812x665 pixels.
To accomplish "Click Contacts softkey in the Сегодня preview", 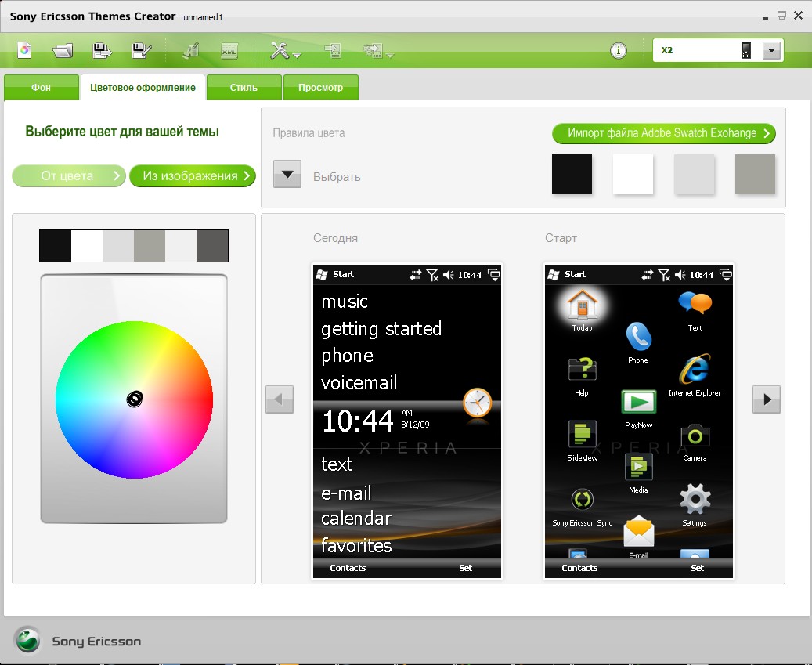I will click(348, 568).
